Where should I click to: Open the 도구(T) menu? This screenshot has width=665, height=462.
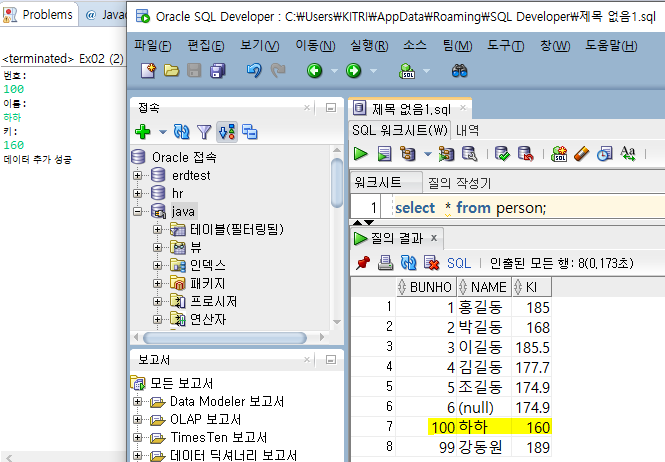[x=506, y=45]
